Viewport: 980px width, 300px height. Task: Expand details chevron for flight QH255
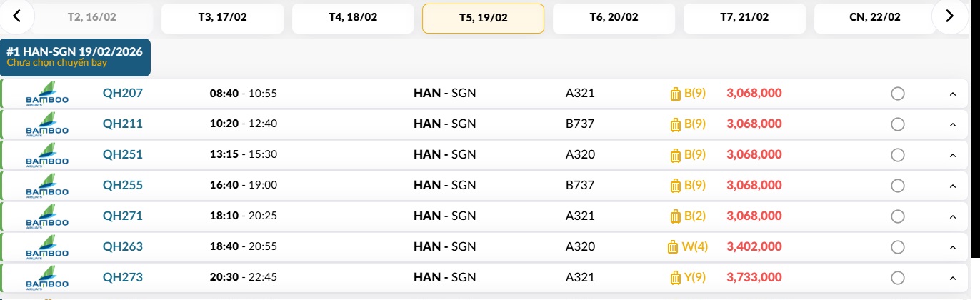tap(952, 186)
